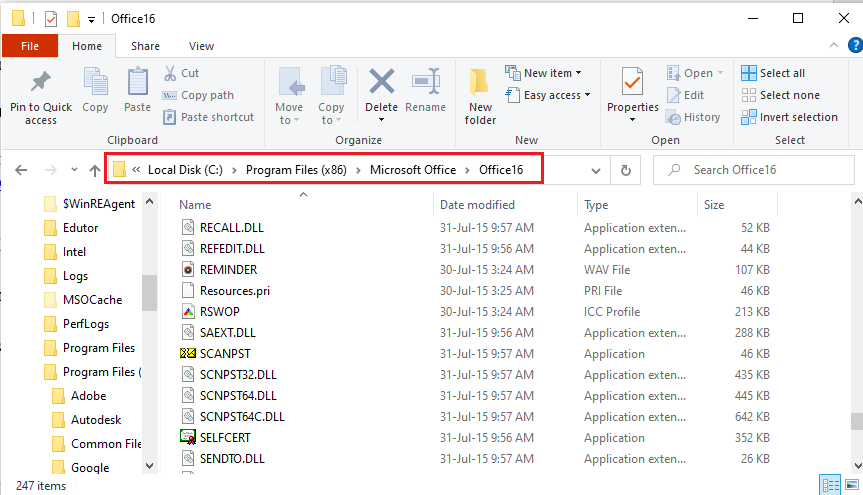Expand the Open button dropdown arrow
The height and width of the screenshot is (495, 863).
(720, 73)
